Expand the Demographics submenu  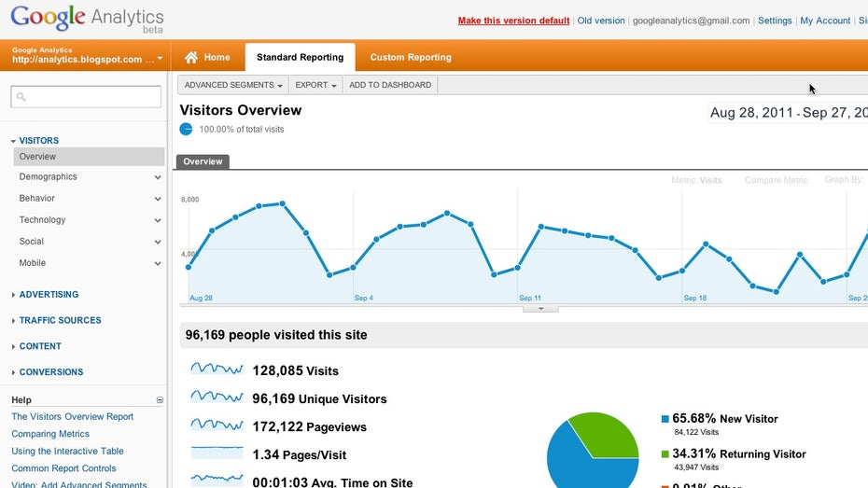tap(158, 177)
